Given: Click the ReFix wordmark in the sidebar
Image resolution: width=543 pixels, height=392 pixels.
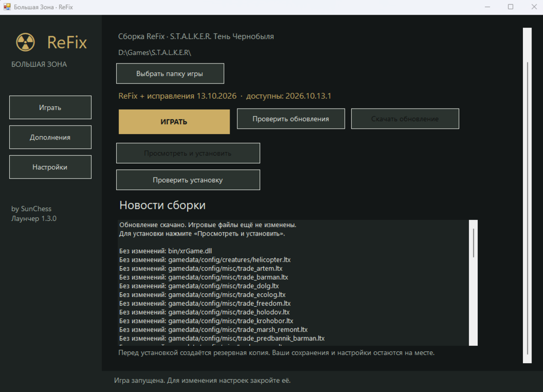Looking at the screenshot, I should pos(67,42).
